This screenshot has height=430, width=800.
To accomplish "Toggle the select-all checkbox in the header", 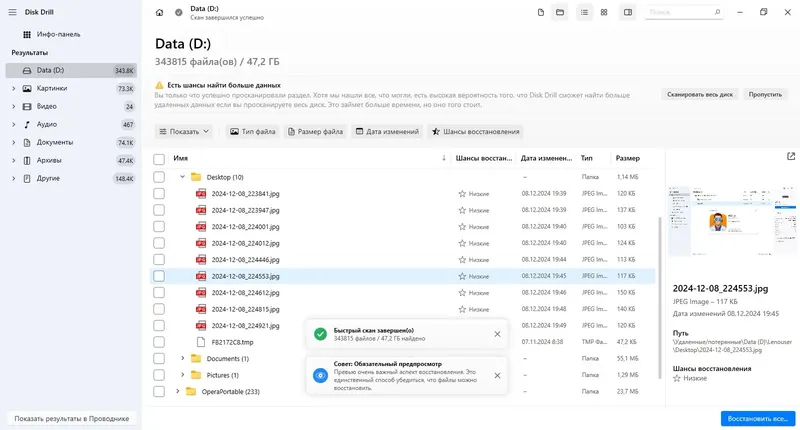I will [159, 158].
